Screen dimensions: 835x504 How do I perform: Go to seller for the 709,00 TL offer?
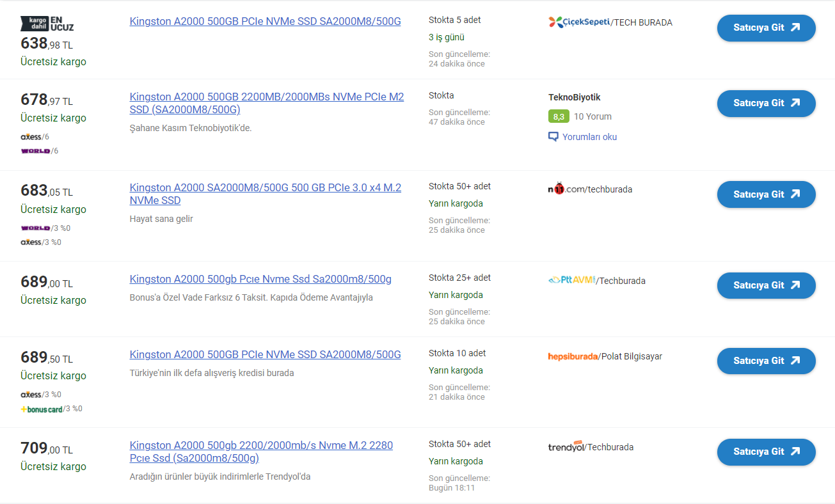click(766, 452)
